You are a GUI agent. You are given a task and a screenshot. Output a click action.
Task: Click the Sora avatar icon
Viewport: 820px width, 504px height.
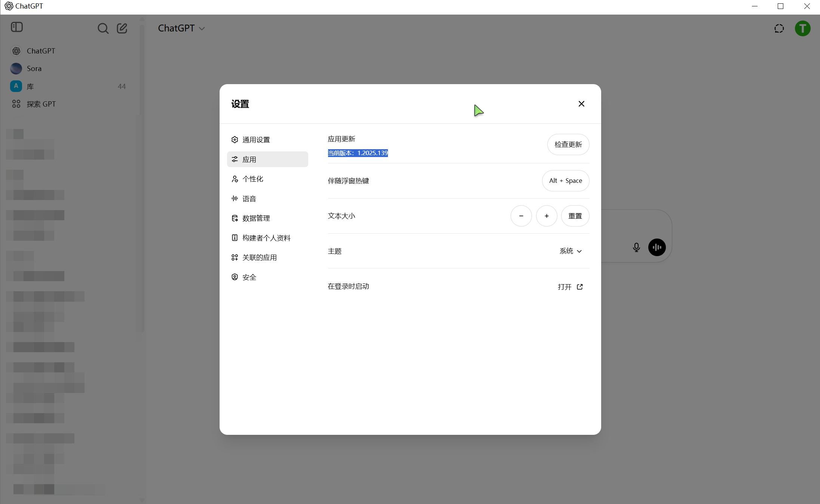16,68
